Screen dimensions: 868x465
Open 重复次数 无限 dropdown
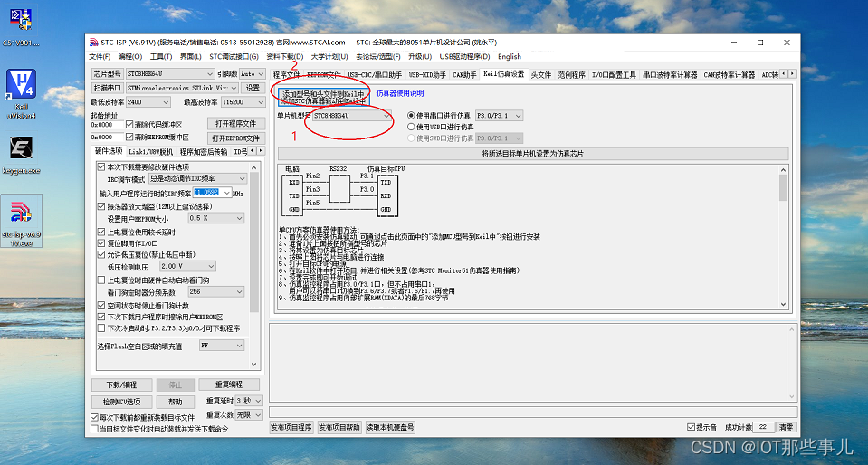click(249, 414)
